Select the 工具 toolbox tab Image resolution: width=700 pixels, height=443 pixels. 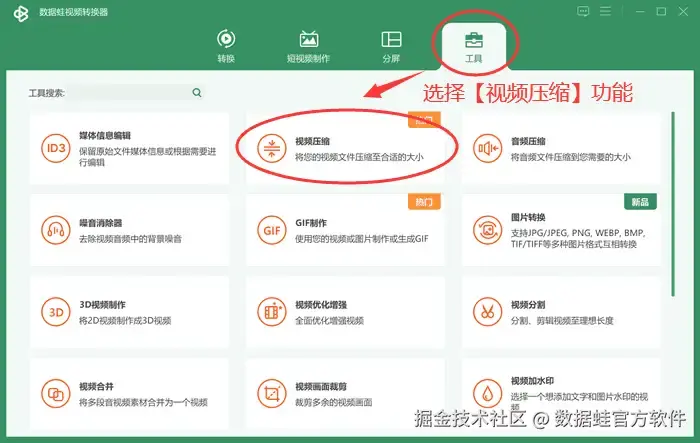tap(474, 46)
